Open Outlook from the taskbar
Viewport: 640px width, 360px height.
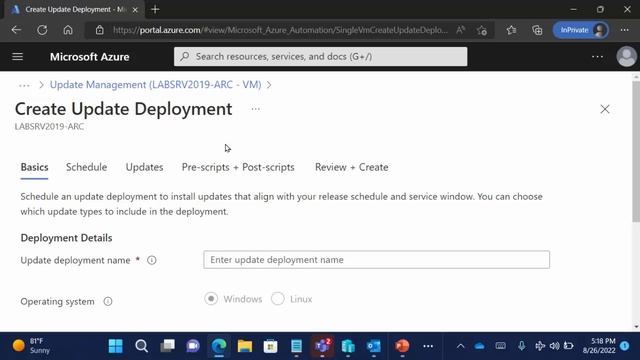pyautogui.click(x=374, y=346)
